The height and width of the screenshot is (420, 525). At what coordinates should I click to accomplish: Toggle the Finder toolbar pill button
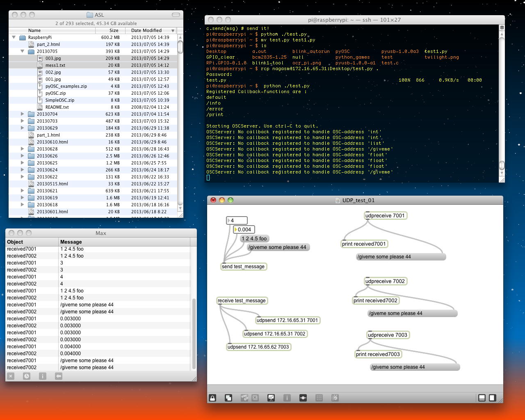coord(176,15)
